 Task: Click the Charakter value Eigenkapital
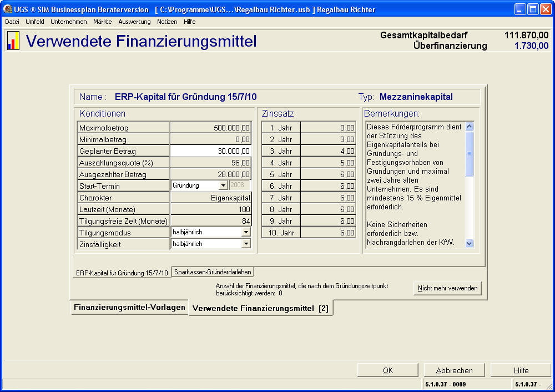(210, 198)
